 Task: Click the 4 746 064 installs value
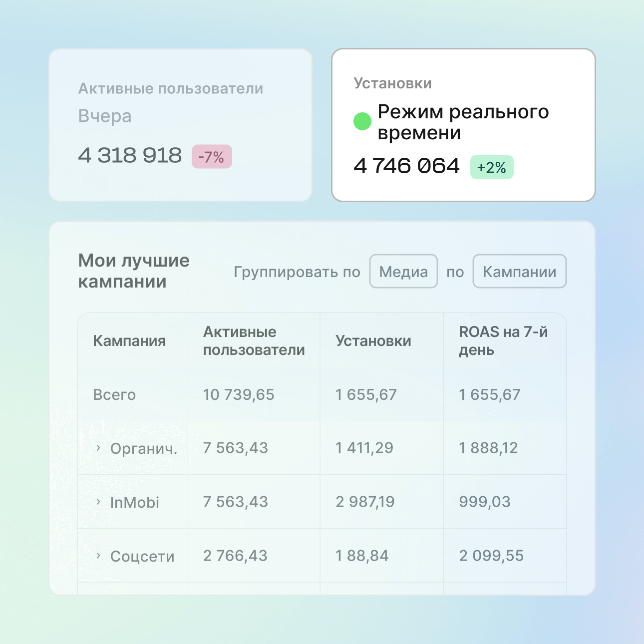(406, 166)
